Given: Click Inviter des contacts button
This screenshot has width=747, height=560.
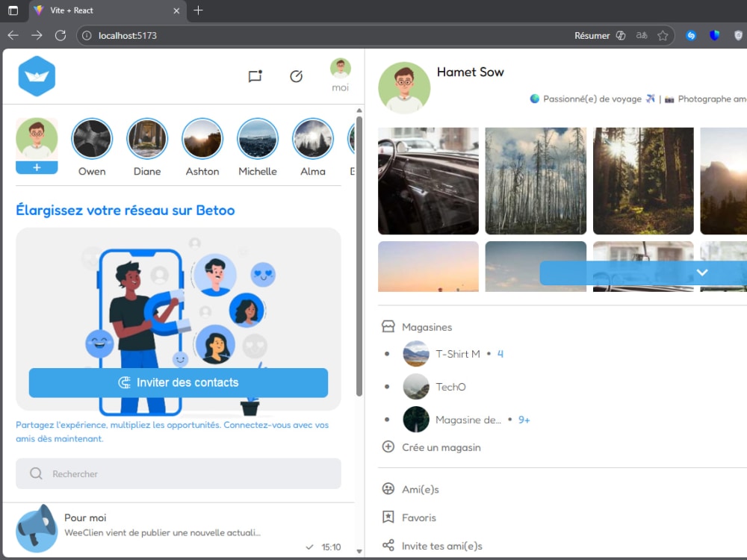Looking at the screenshot, I should 179,382.
